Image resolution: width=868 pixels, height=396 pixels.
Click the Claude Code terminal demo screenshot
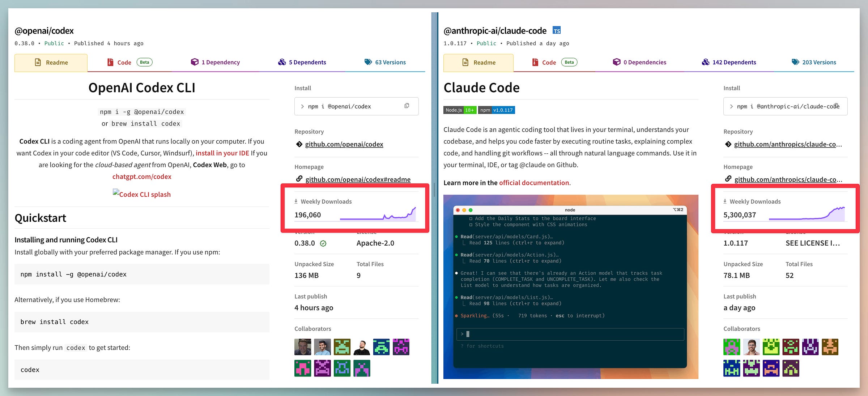tap(570, 286)
